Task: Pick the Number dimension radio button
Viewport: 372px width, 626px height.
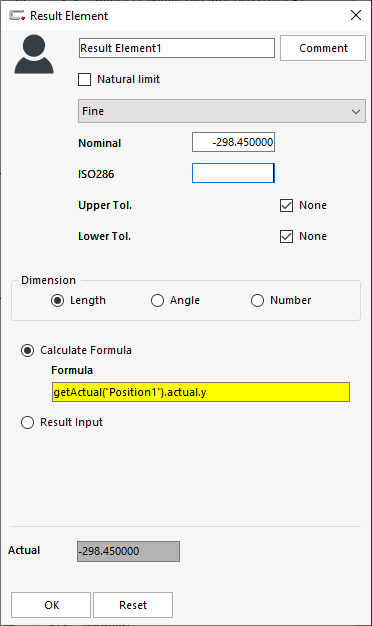Action: coord(257,300)
